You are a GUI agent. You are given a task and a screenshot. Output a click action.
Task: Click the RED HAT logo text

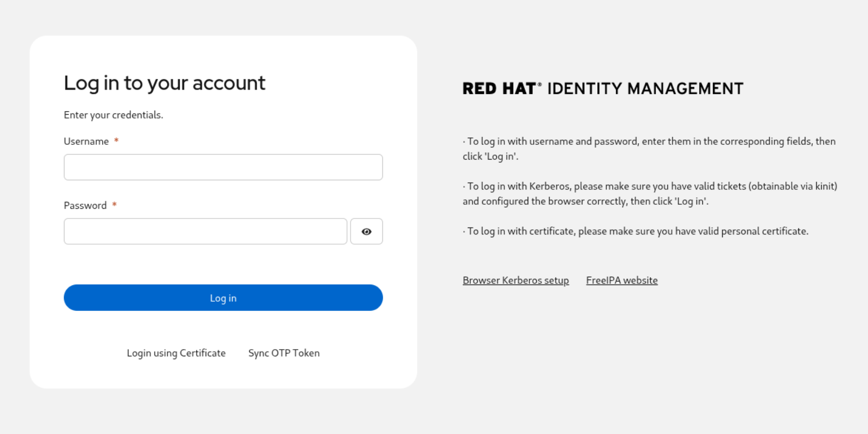[x=499, y=88]
